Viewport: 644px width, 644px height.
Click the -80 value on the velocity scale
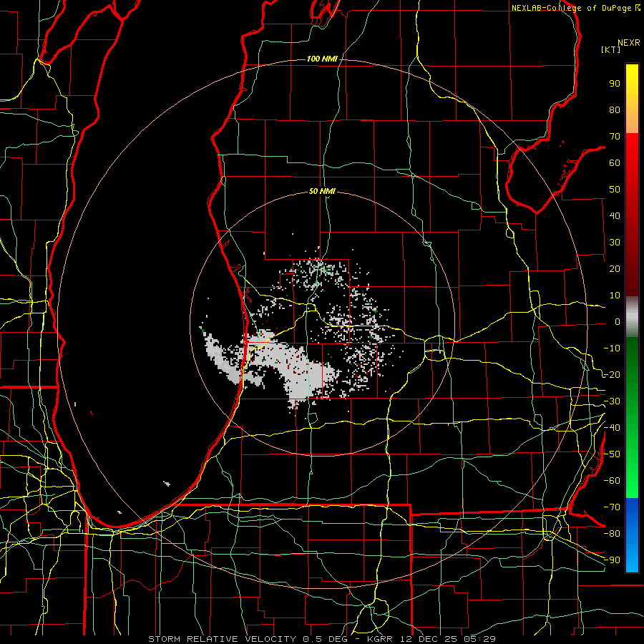point(612,534)
